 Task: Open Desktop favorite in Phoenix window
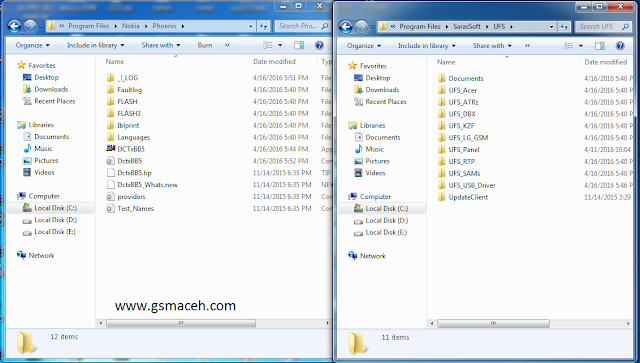tap(46, 77)
